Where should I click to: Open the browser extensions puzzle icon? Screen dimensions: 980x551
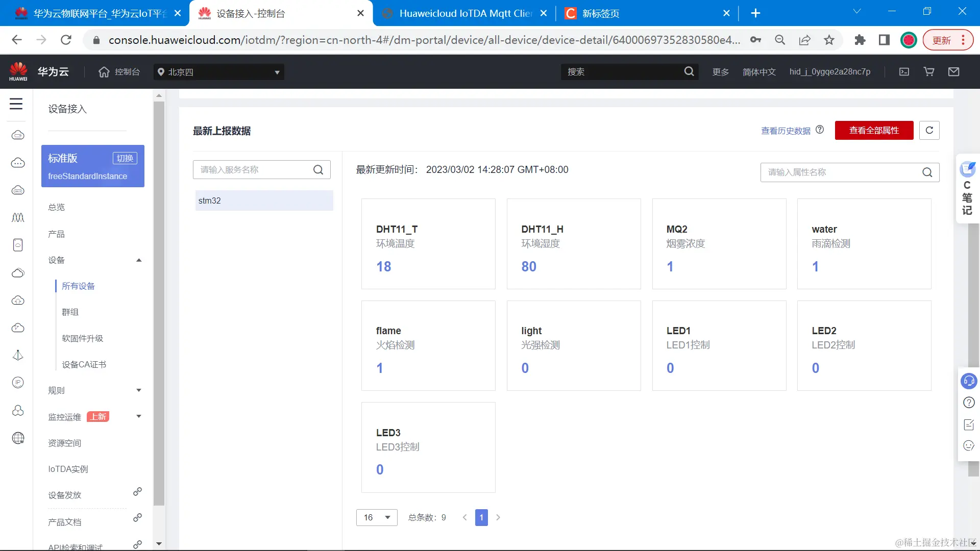coord(860,40)
